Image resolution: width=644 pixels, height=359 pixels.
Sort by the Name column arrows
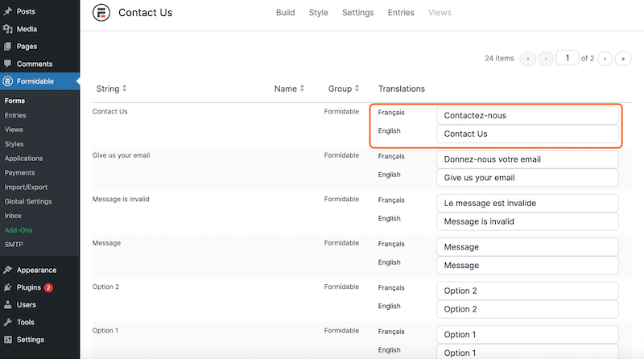click(x=303, y=89)
